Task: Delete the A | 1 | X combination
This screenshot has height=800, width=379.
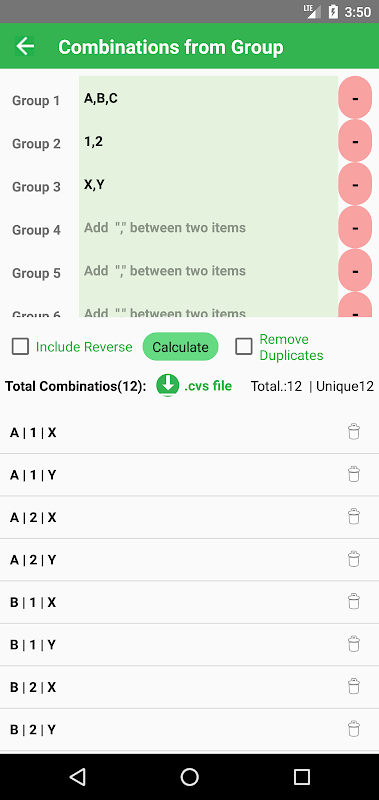Action: click(x=353, y=432)
